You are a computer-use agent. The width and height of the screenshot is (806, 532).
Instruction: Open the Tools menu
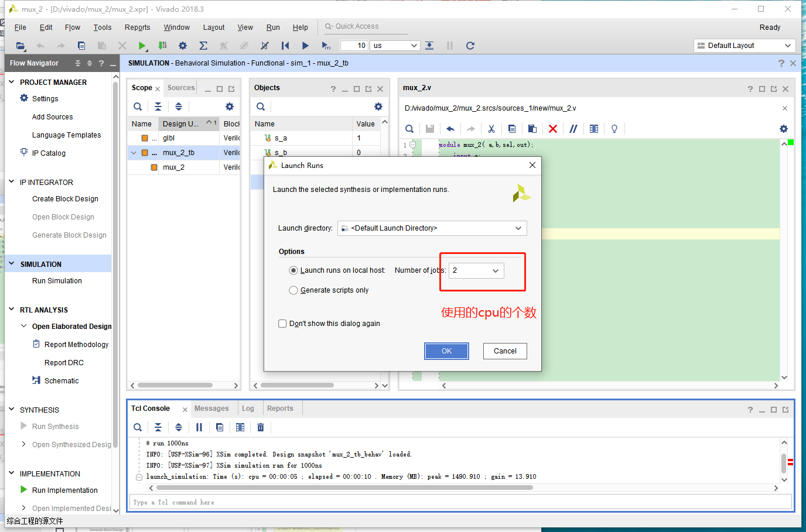(103, 28)
